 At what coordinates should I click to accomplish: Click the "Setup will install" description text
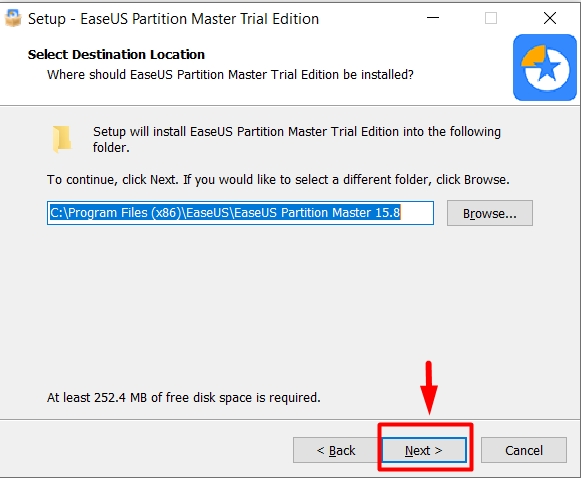[296, 139]
